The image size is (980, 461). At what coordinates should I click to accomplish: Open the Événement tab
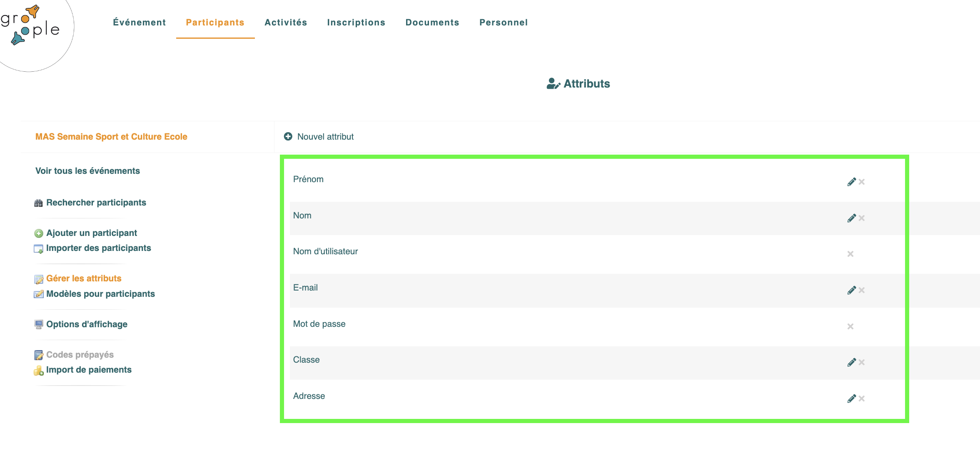(x=140, y=23)
